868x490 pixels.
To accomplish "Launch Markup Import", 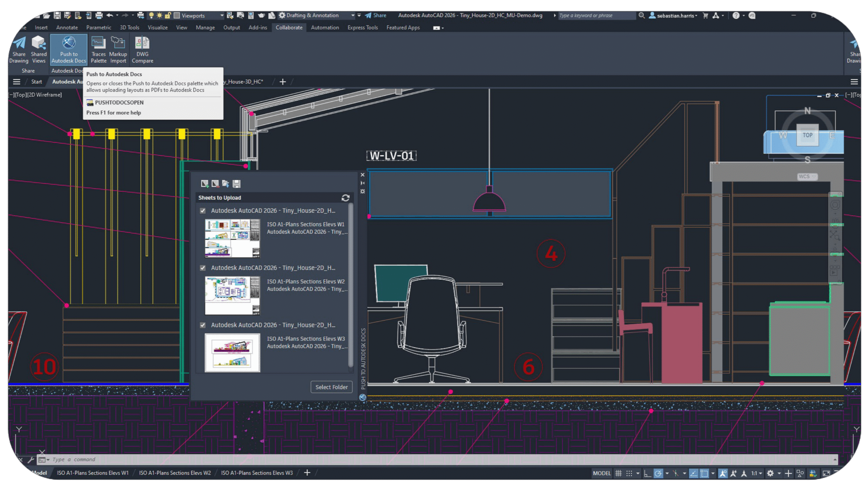I will (118, 49).
